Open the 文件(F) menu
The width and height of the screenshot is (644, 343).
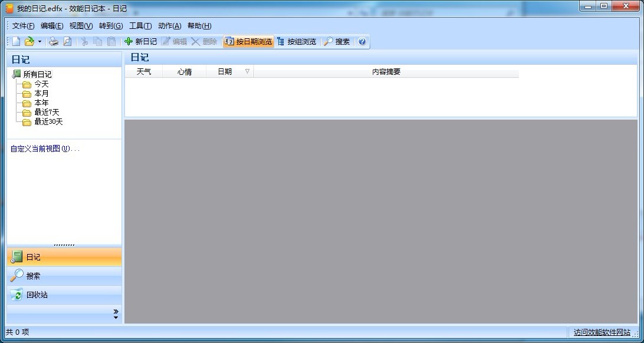[x=23, y=26]
